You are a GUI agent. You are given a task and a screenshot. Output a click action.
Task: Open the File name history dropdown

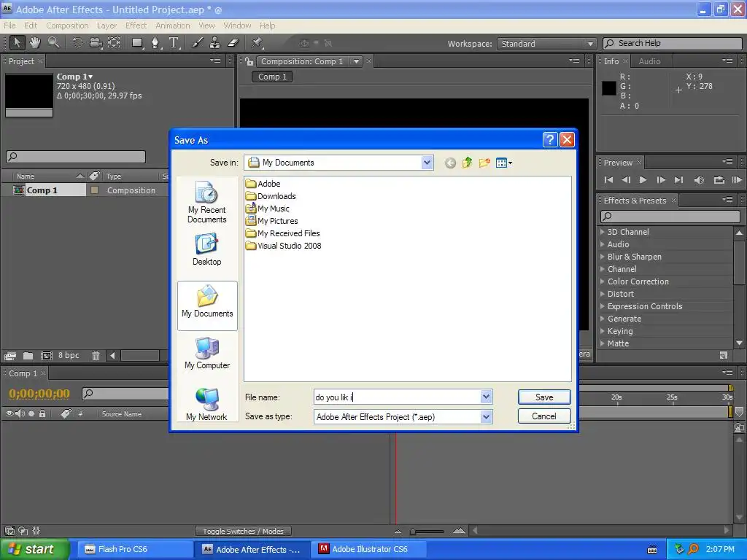coord(486,397)
